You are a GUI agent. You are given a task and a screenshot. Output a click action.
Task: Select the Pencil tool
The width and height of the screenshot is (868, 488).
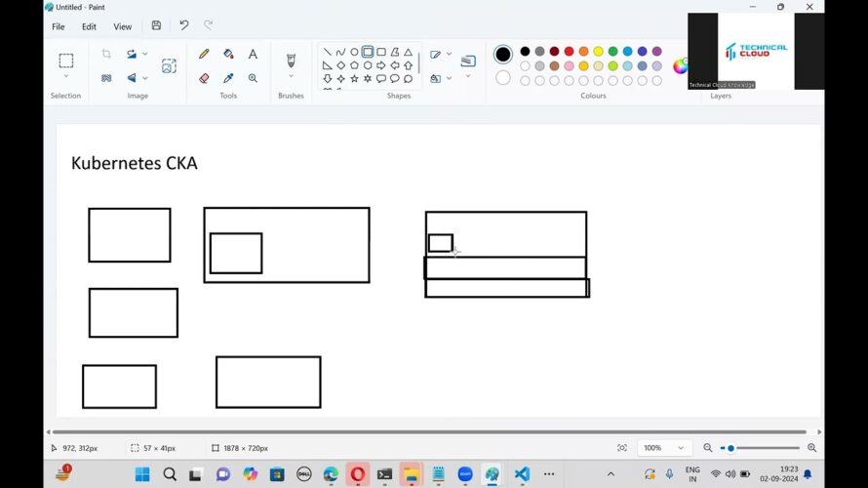click(x=204, y=54)
